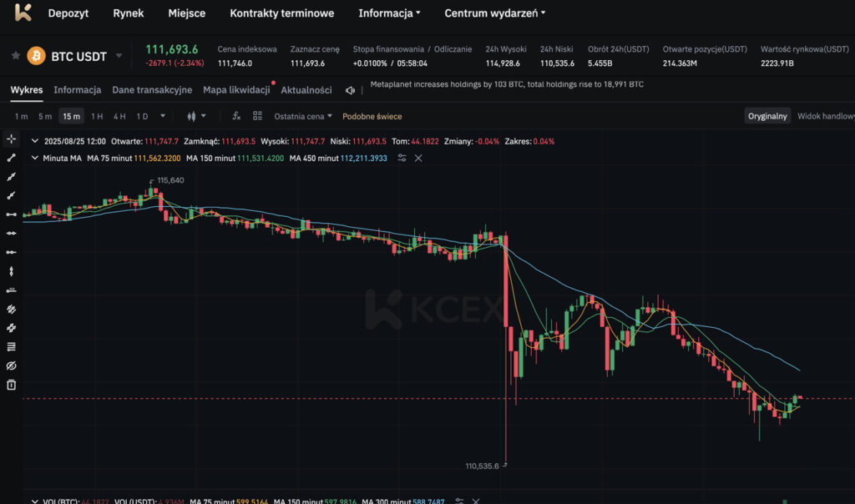
Task: Select the parallel lines drawing tool
Action: [11, 328]
